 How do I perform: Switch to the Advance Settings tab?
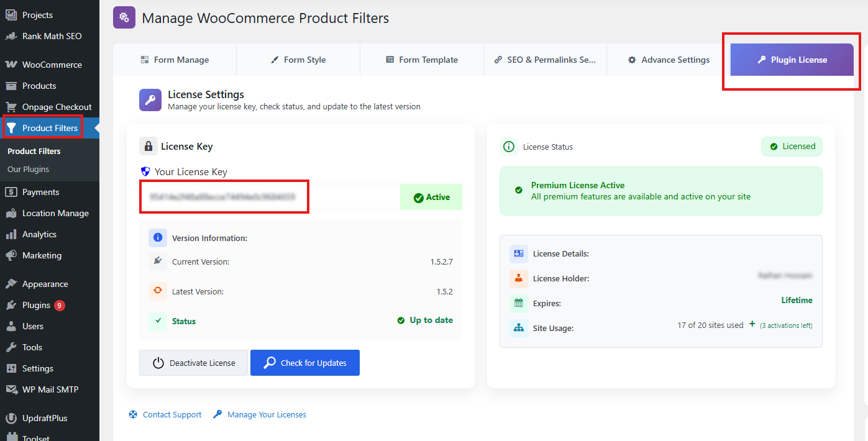point(669,60)
